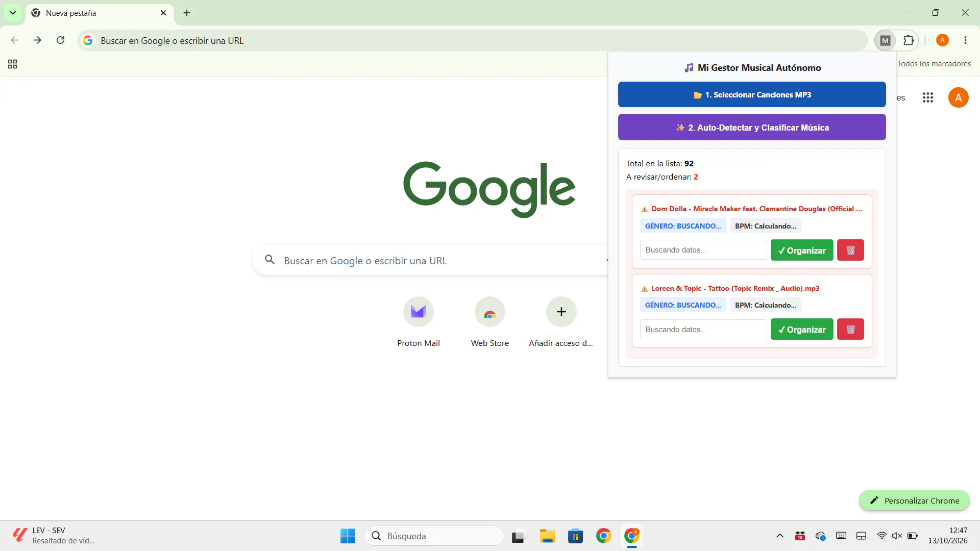Organize the Dom Dolla Miracle Maker song
Viewport: 980px width, 551px height.
click(x=802, y=250)
